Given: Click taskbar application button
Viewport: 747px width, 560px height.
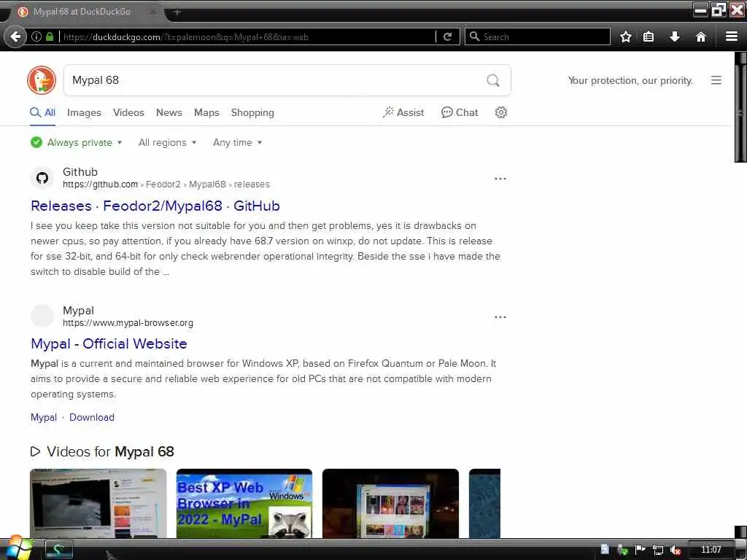Looking at the screenshot, I should [x=58, y=550].
